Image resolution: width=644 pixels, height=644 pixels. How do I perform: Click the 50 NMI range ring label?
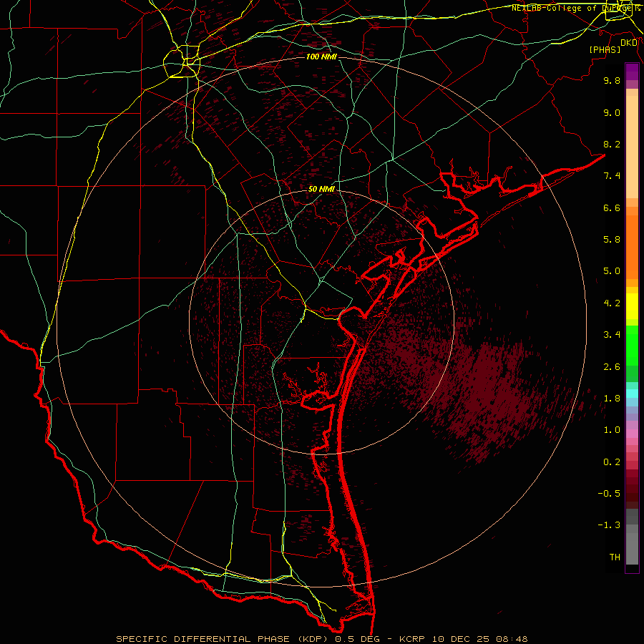[x=321, y=190]
